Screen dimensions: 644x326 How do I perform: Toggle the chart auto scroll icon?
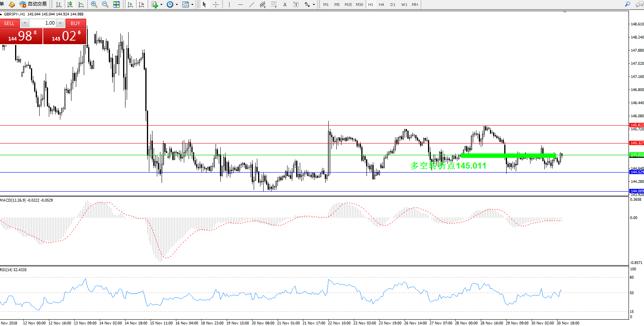130,4
